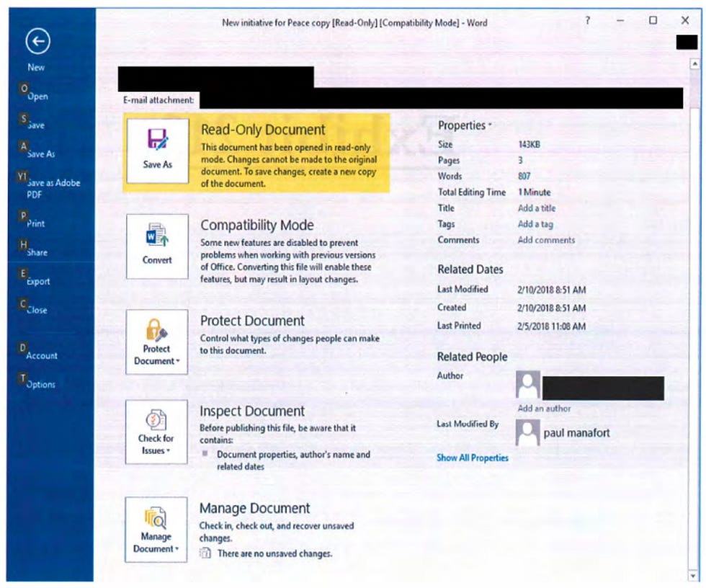Click the Total Editing Time 1 Minute value

tap(535, 192)
